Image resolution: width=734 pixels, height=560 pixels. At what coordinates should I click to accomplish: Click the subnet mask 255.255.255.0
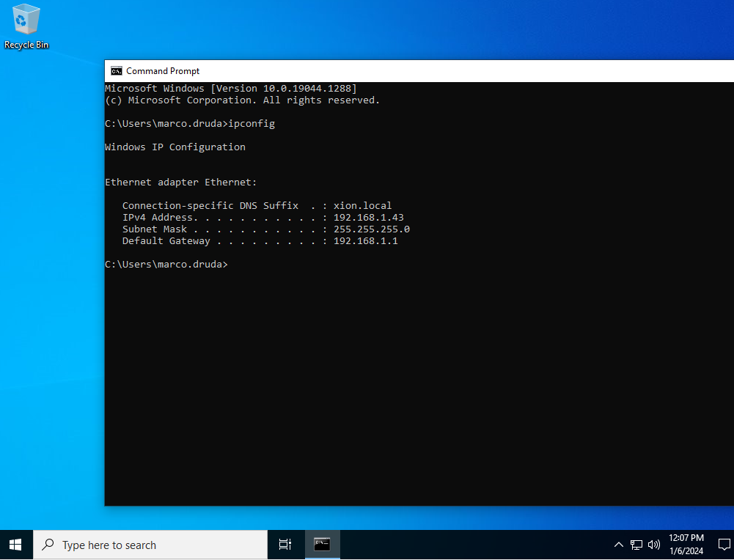372,229
